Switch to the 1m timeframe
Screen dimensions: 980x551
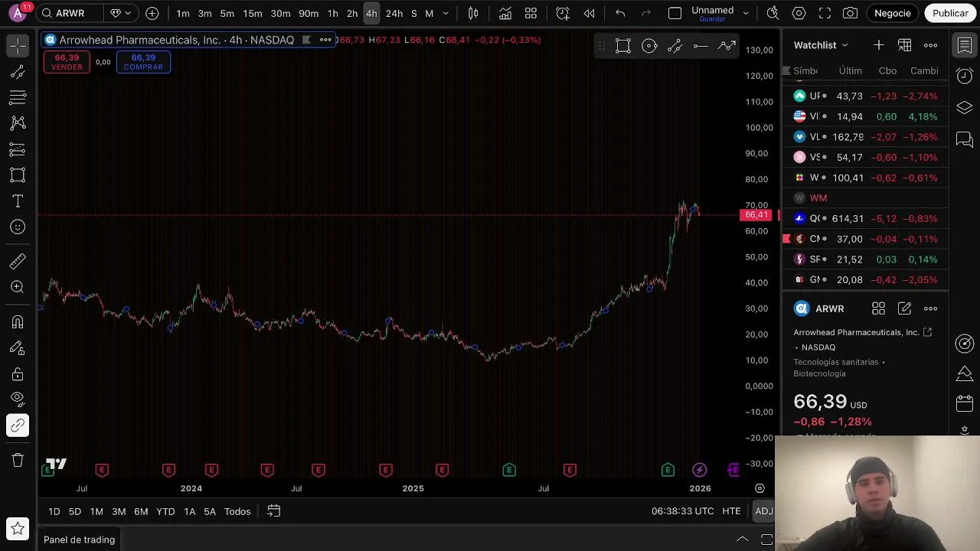183,13
